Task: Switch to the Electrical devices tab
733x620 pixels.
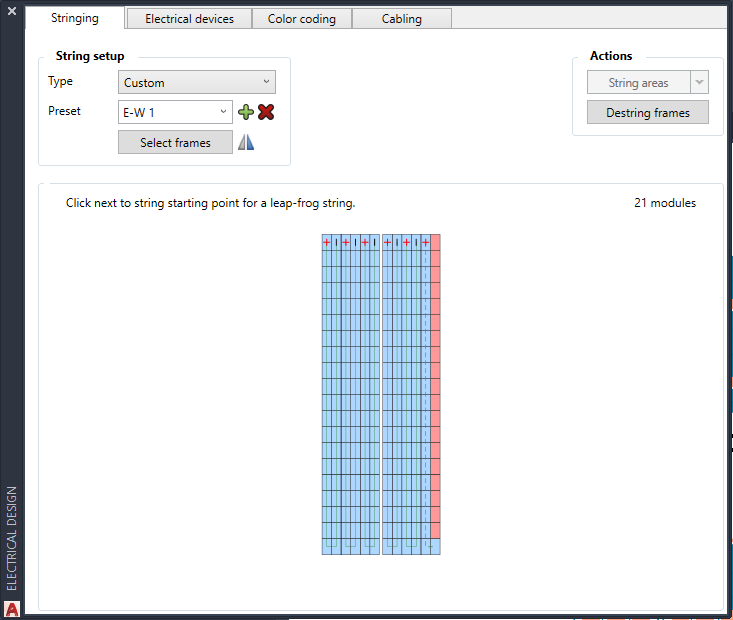Action: click(189, 19)
